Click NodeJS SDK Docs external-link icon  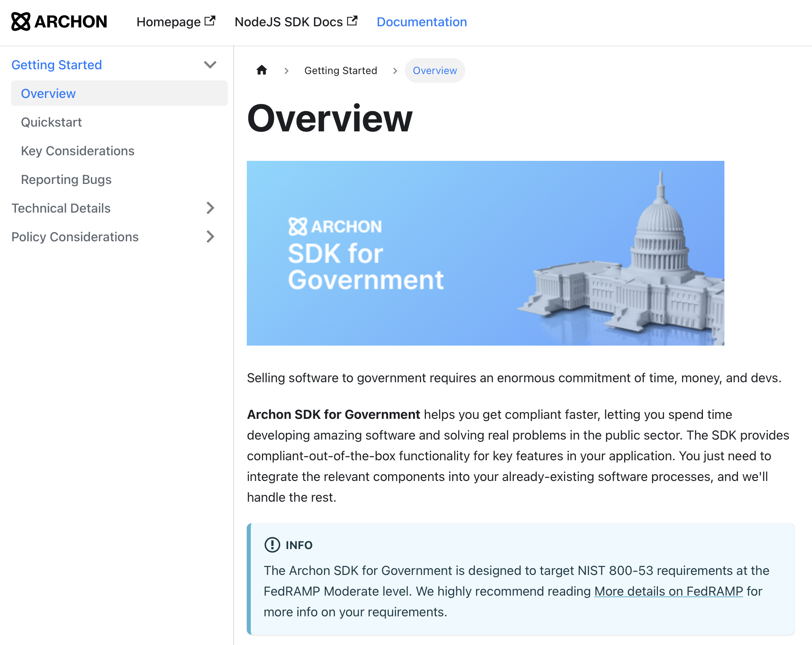[x=352, y=21]
